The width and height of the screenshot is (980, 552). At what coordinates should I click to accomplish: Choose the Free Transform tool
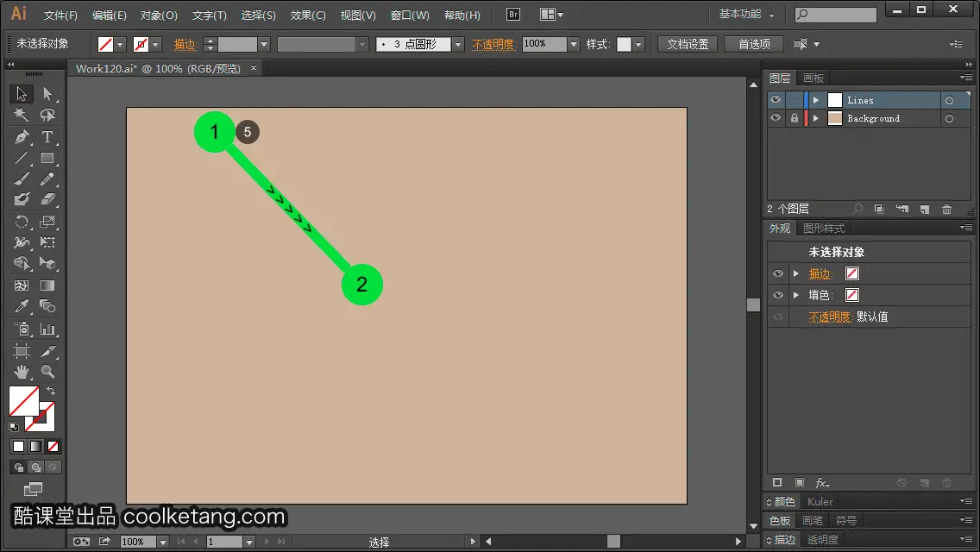(47, 242)
